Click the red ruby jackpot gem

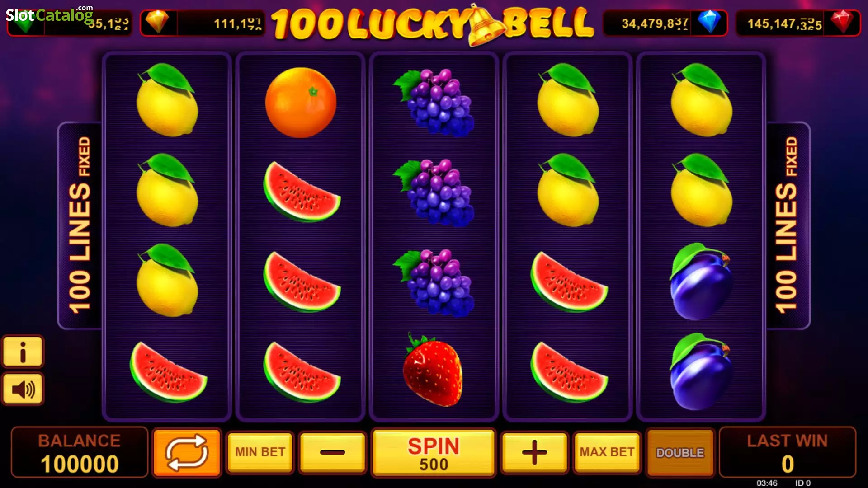[842, 22]
